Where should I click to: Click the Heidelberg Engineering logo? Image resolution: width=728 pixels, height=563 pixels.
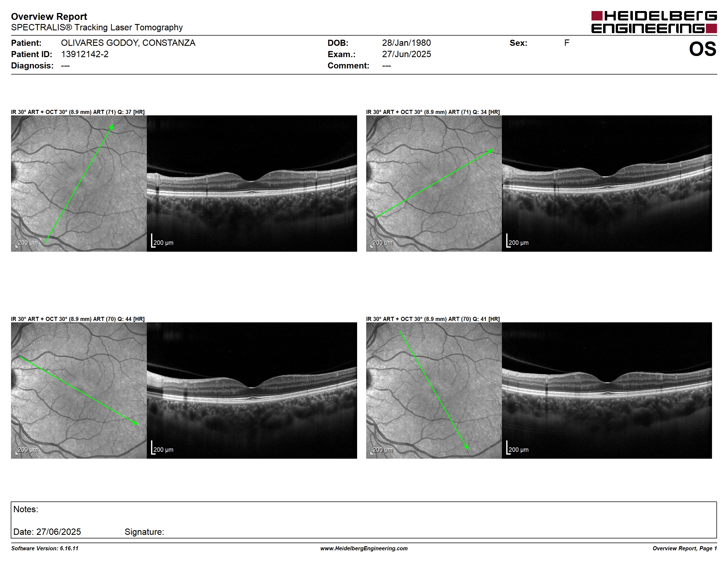tap(654, 22)
